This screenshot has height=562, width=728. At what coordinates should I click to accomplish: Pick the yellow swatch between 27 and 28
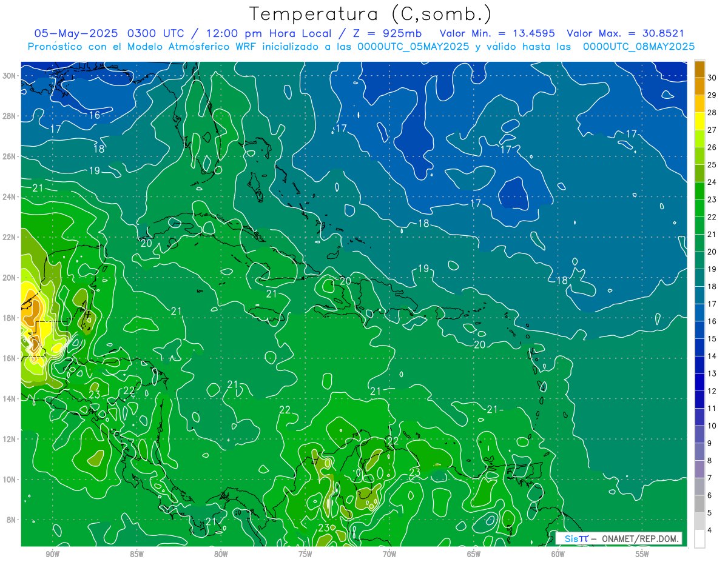tap(699, 122)
